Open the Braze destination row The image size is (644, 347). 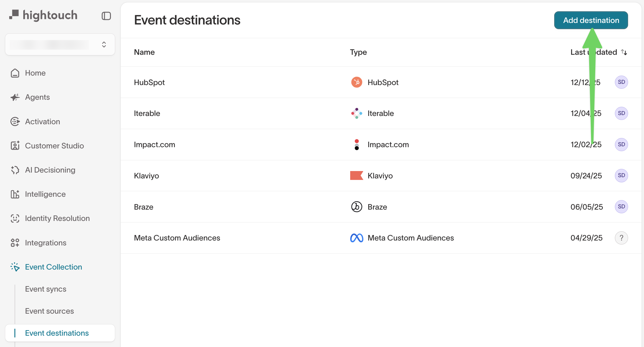click(x=143, y=207)
